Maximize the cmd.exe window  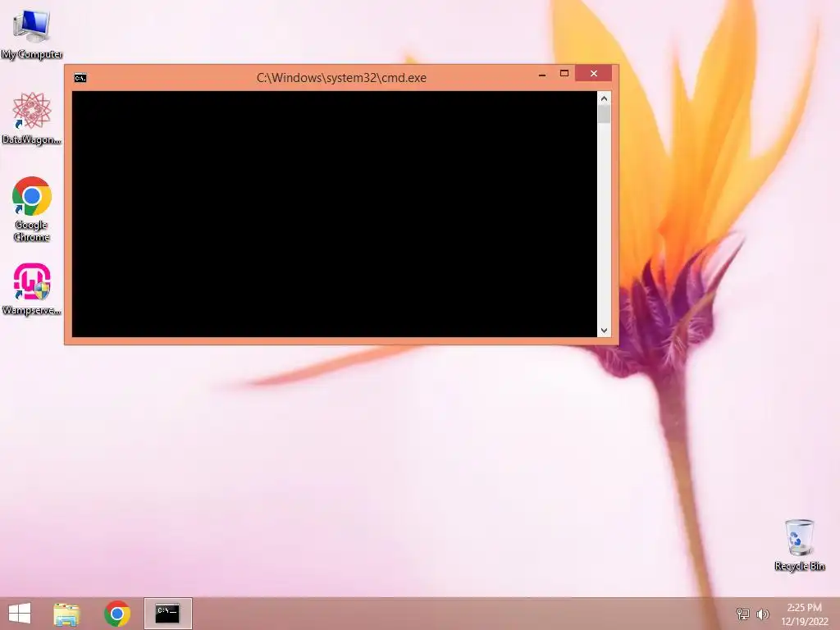tap(564, 73)
